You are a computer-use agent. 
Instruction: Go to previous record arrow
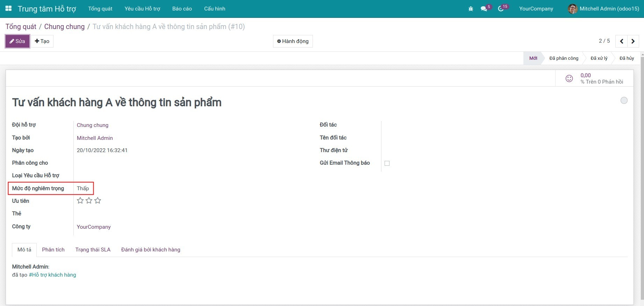(x=621, y=41)
